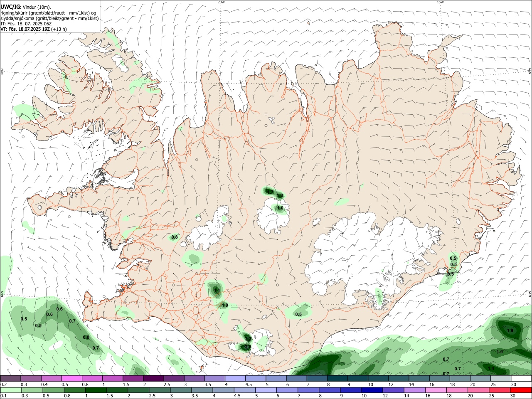Click the "0.4" label in the sleet/snow legend

pos(44,384)
